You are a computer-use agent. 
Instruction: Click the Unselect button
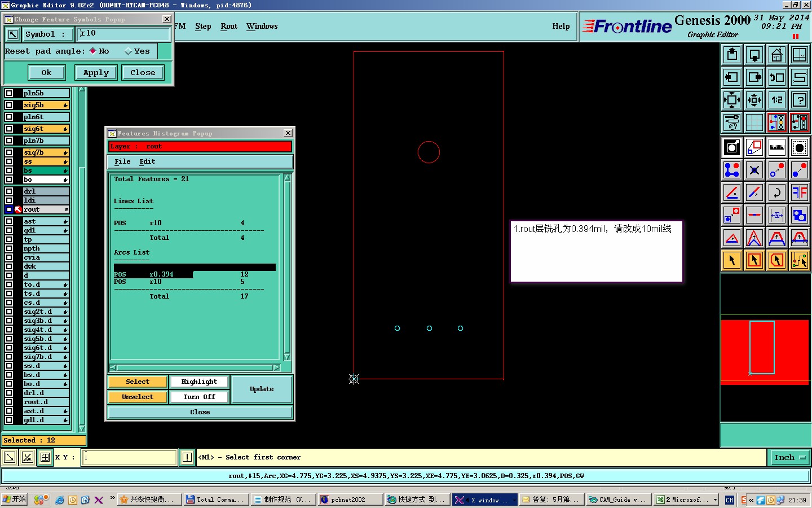pos(138,397)
